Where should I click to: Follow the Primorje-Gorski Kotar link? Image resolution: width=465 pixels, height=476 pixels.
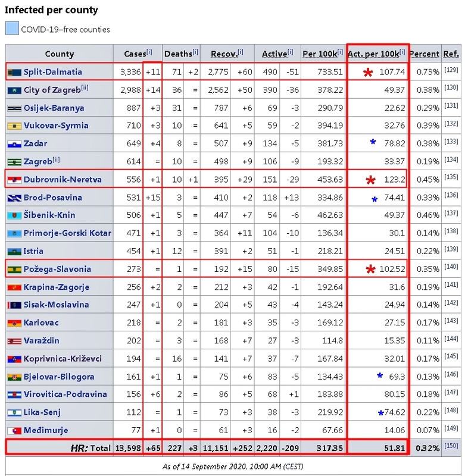(67, 233)
